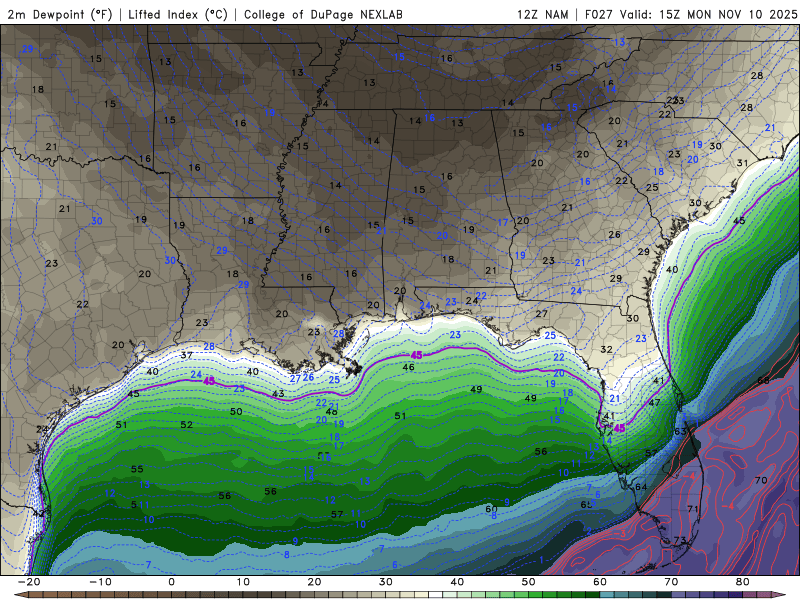Click the 60 tick label on color scale
Image resolution: width=800 pixels, height=600 pixels.
[x=600, y=582]
